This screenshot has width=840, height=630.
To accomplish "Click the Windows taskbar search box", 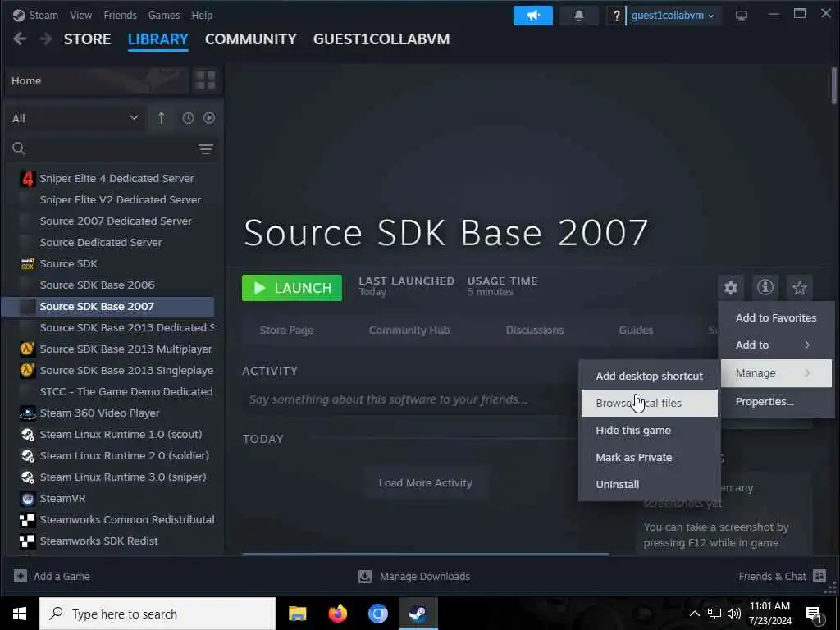I will pos(157,614).
